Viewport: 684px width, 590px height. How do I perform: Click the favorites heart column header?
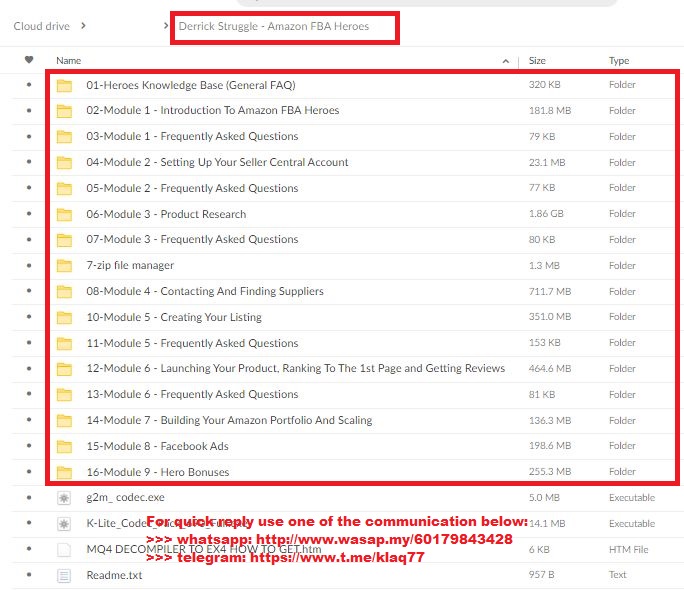click(29, 60)
